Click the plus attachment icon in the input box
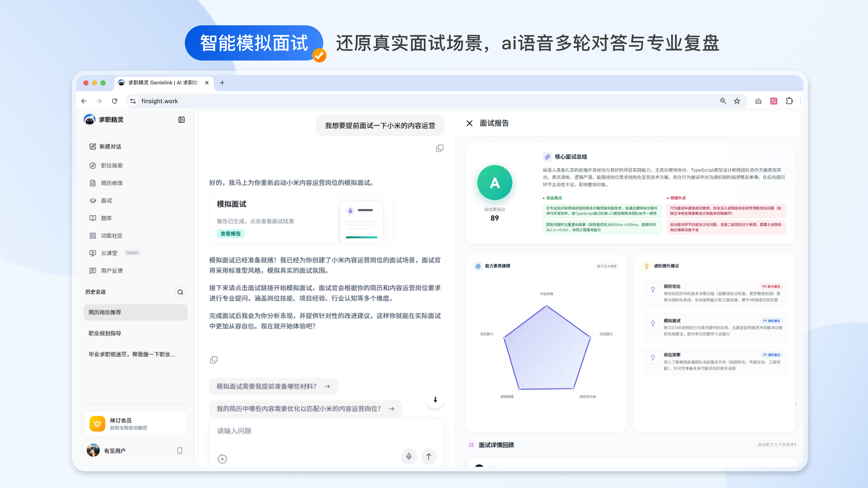 222,459
